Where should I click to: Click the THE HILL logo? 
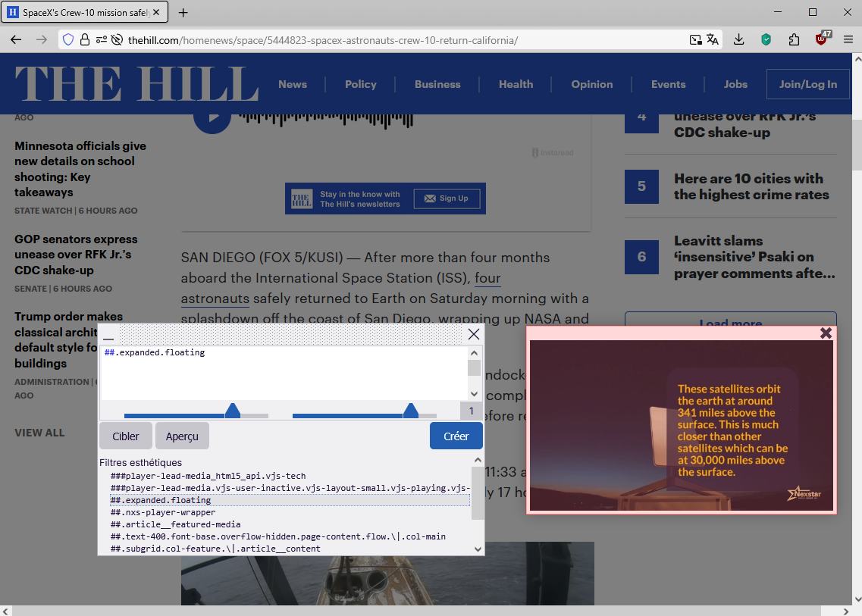coord(136,83)
